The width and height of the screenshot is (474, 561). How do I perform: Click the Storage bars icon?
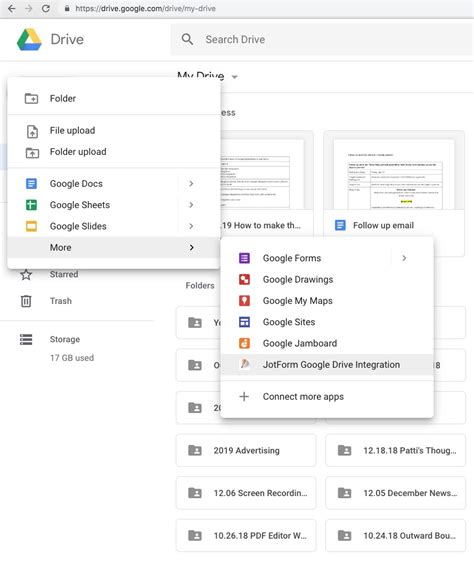point(26,339)
